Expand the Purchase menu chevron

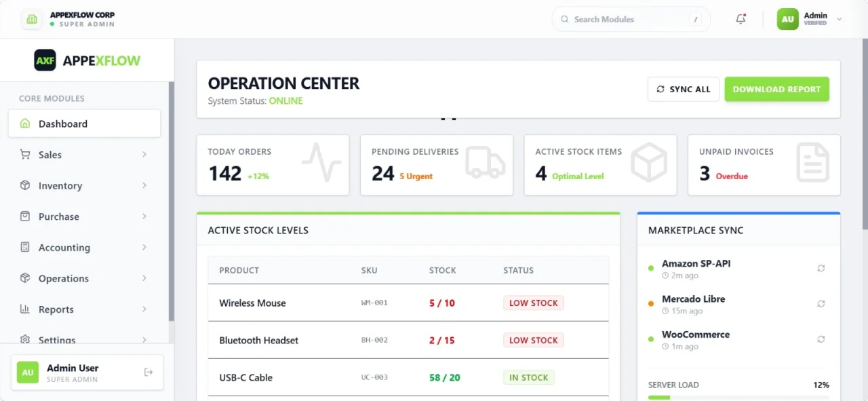pos(144,216)
